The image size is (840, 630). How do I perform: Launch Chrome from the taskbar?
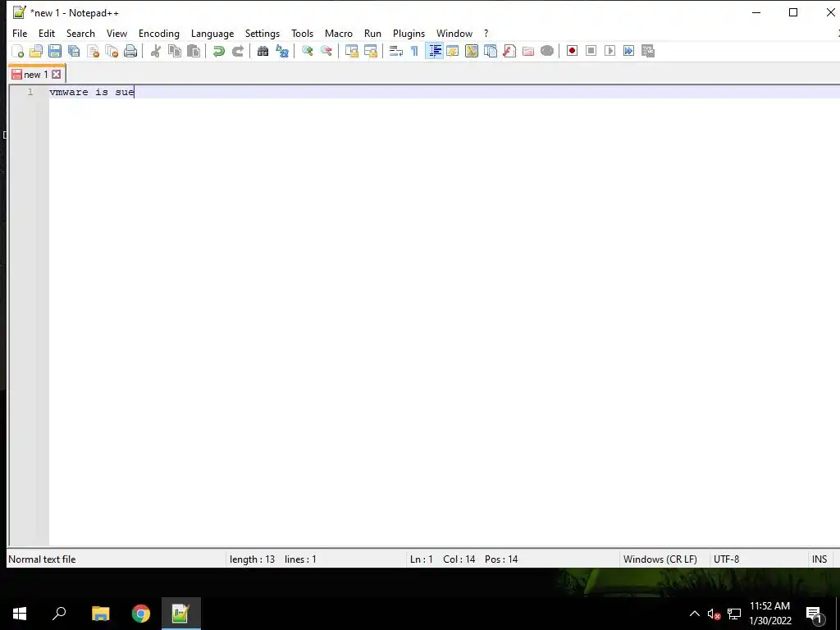click(141, 614)
